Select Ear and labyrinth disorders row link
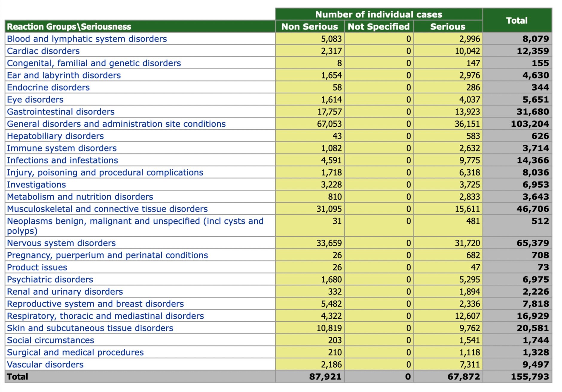The height and width of the screenshot is (392, 562). [64, 75]
